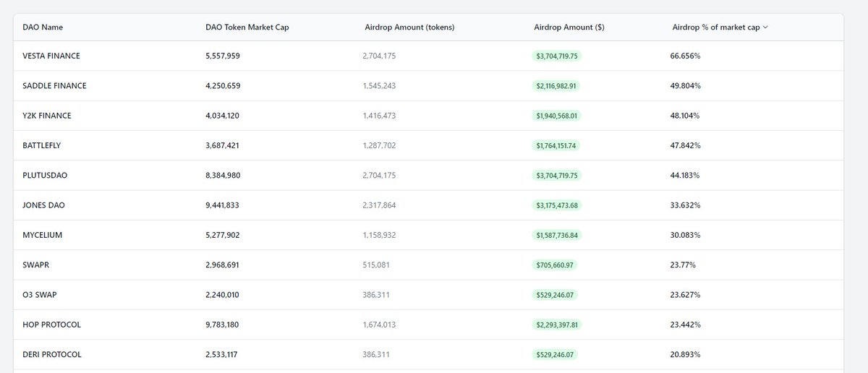The width and height of the screenshot is (868, 373).
Task: Click the Airdrop Amount ($) header
Action: click(x=569, y=27)
